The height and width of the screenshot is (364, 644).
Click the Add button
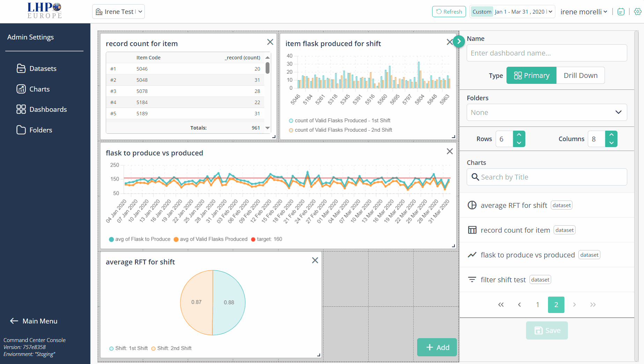(x=437, y=347)
